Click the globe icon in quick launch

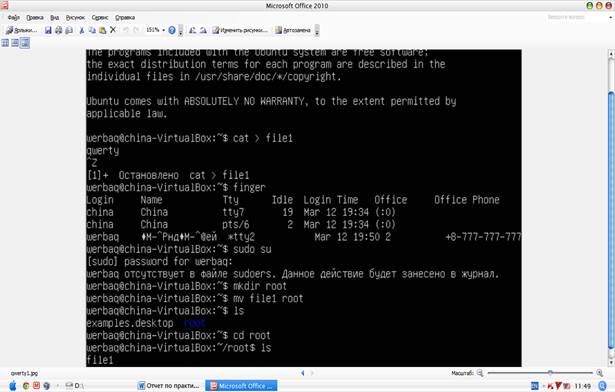(47, 386)
